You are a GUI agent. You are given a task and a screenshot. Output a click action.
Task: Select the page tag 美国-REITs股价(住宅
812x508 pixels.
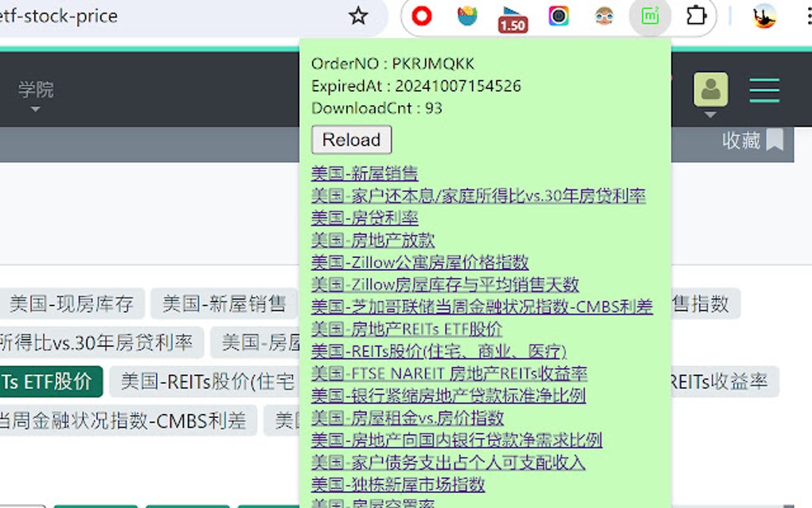click(x=205, y=381)
